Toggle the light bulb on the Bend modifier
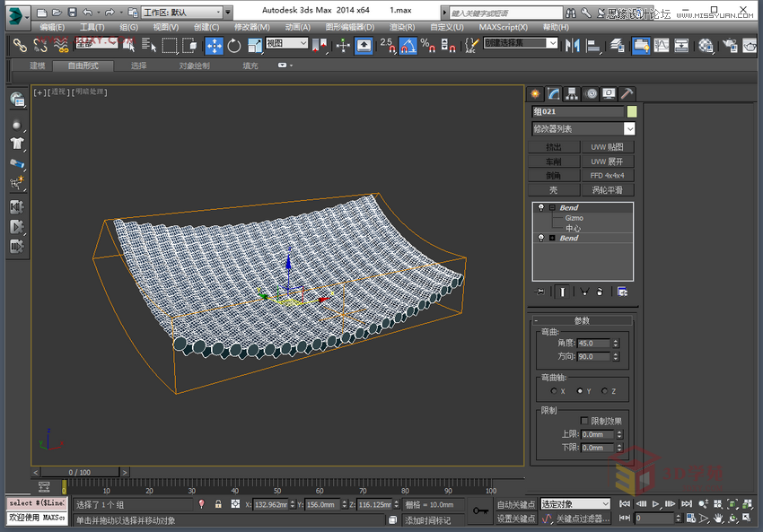763x532 pixels. click(x=539, y=207)
